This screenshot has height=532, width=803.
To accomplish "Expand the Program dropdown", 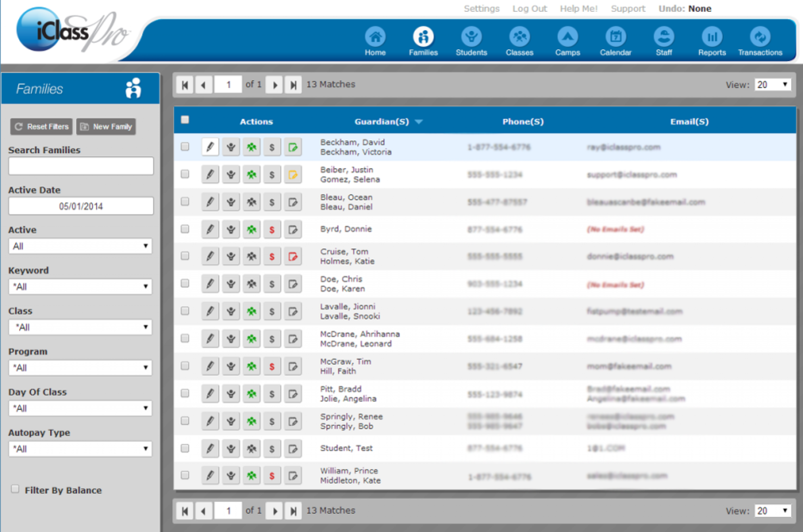I will pos(80,368).
